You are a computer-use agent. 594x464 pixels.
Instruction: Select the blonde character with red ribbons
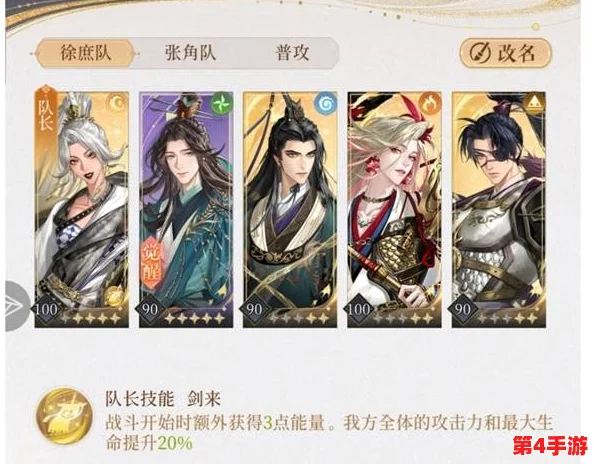click(x=394, y=209)
